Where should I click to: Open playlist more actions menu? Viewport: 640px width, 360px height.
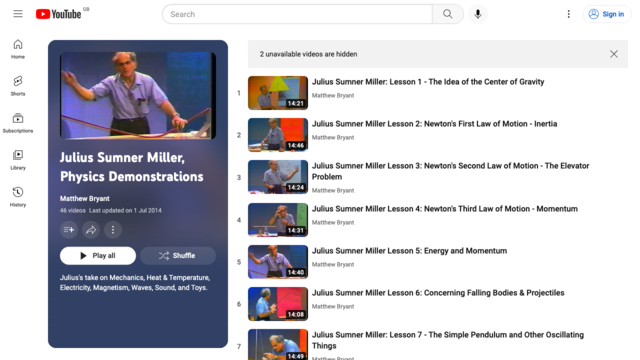113,230
